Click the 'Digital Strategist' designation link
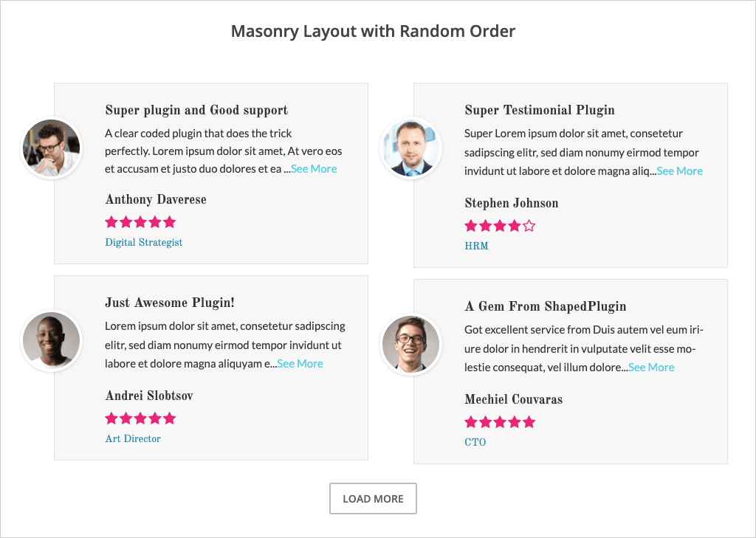Screen dimensions: 756x538 point(143,243)
